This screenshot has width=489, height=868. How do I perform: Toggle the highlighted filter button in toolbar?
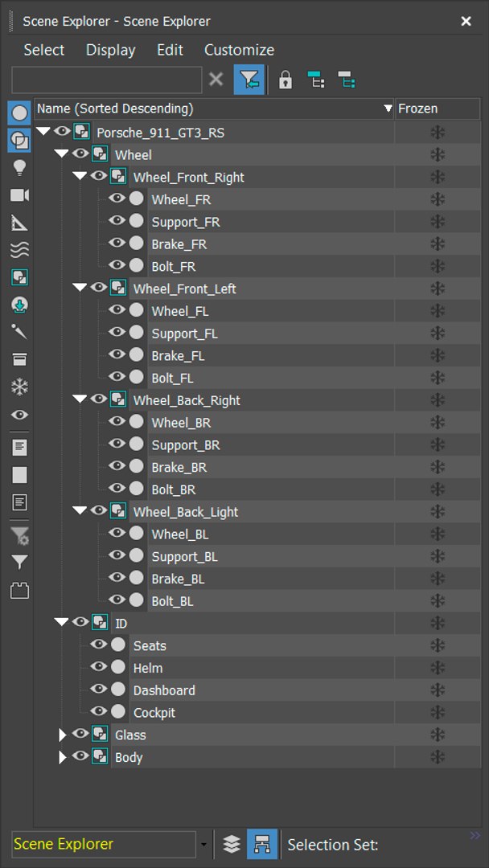(x=249, y=80)
